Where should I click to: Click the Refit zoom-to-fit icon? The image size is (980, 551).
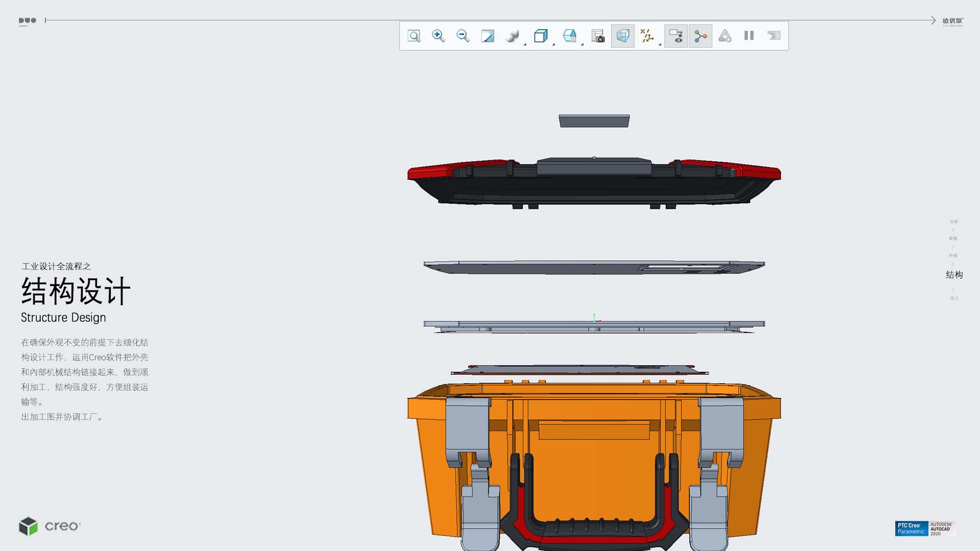(x=414, y=36)
